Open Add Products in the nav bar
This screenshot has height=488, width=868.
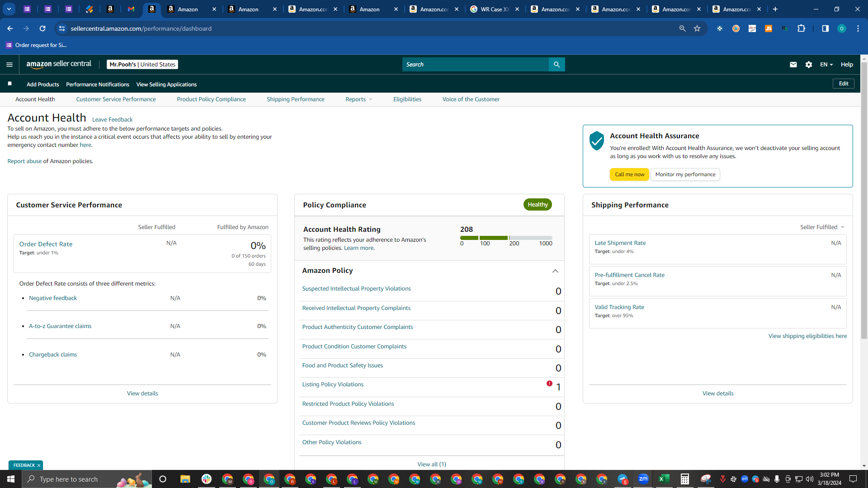coord(43,84)
